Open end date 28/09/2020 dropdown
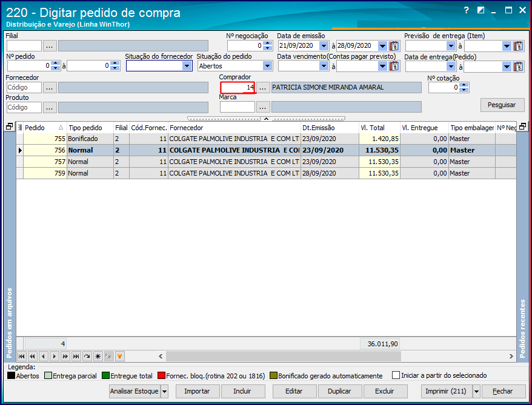 (382, 46)
